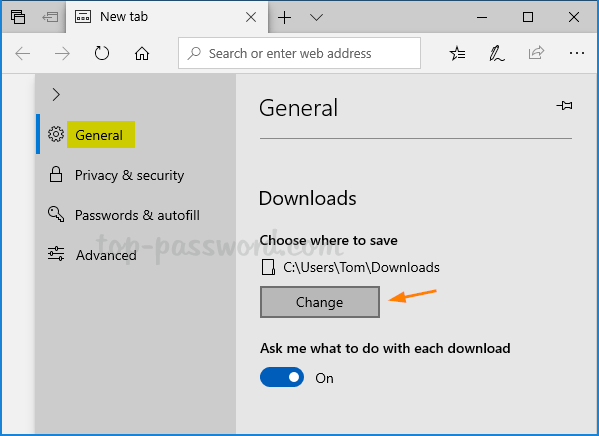Pin the settings pane with pushpin icon
Screen dimensions: 599x436
point(564,105)
